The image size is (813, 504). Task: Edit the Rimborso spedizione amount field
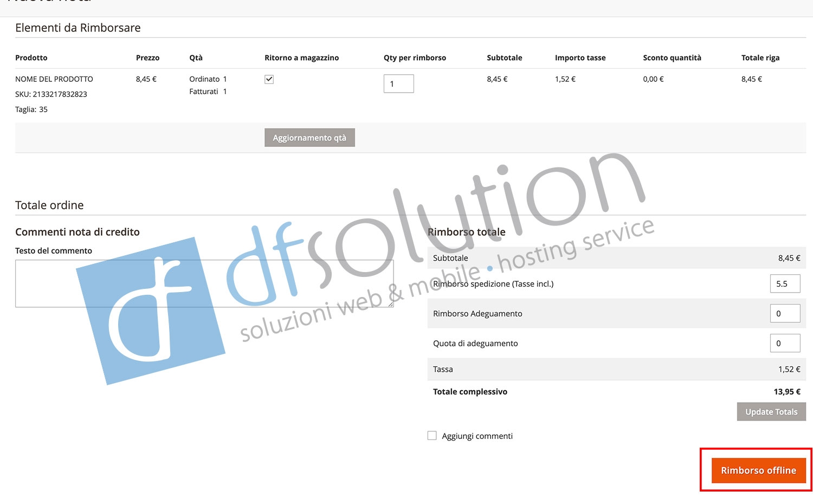785,284
